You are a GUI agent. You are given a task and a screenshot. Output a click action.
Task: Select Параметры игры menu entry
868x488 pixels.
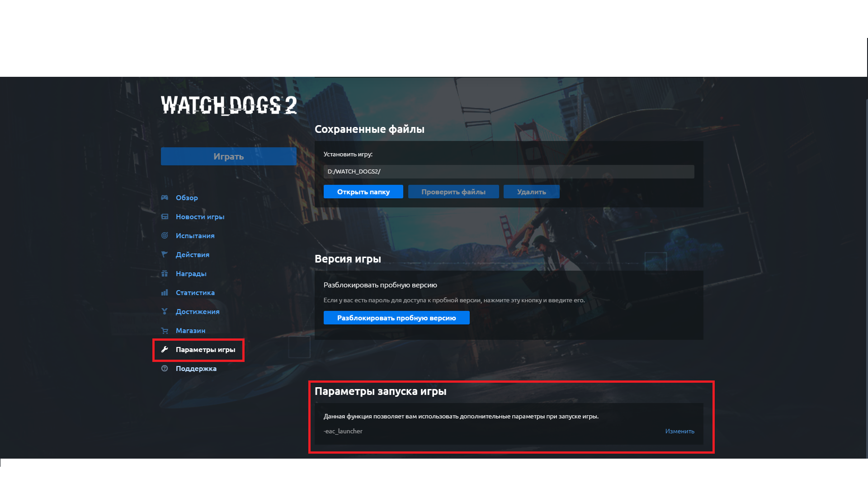205,350
